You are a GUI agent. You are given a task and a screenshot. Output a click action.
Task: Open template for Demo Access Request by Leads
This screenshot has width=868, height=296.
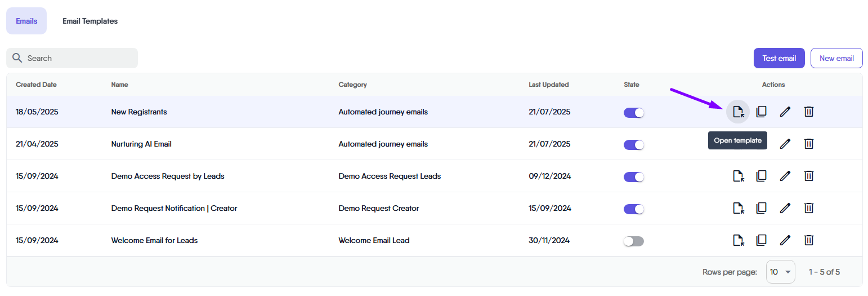coord(737,176)
